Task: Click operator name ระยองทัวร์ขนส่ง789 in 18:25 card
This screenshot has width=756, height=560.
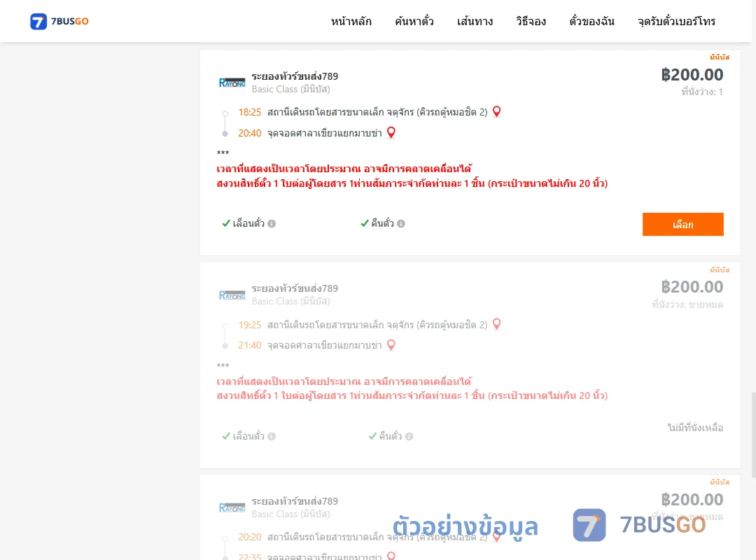Action: tap(295, 76)
